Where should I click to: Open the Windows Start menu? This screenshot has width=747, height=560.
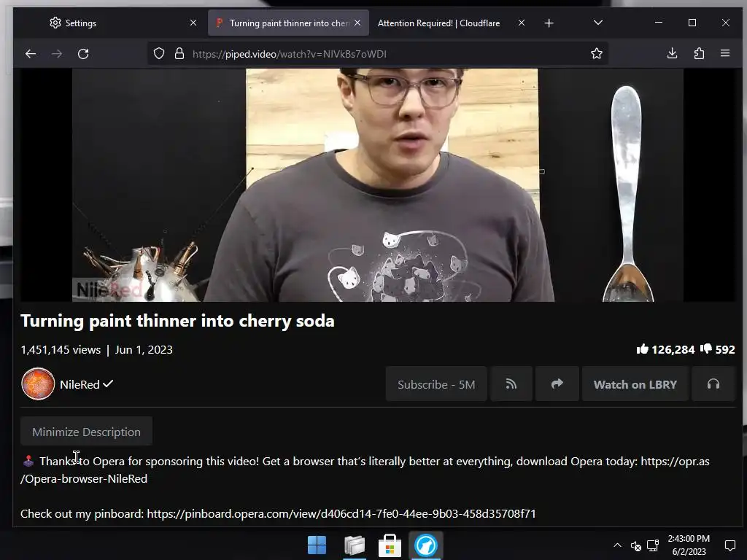pos(317,545)
